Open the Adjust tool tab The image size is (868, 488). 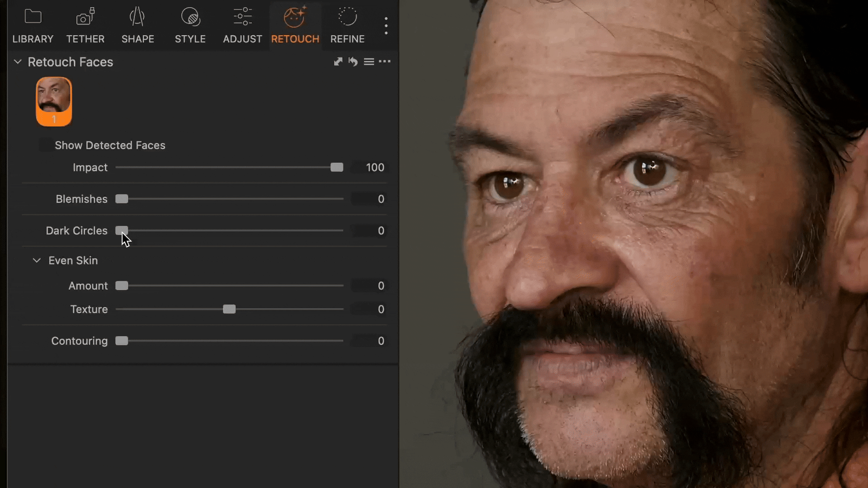click(242, 26)
